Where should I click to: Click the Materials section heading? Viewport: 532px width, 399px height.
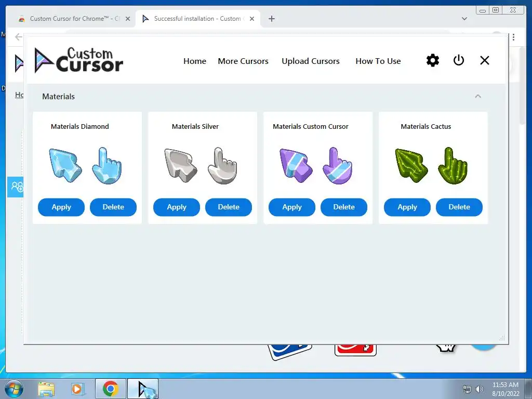(x=58, y=96)
